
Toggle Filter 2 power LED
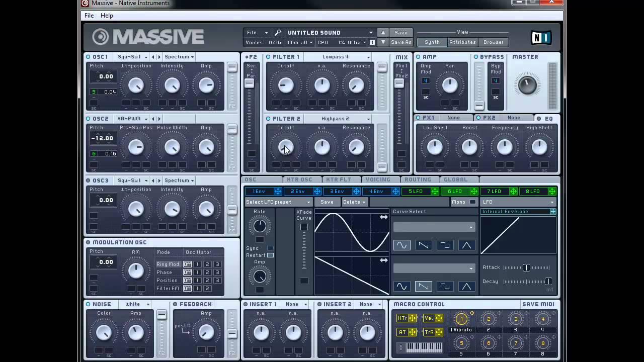tap(268, 119)
